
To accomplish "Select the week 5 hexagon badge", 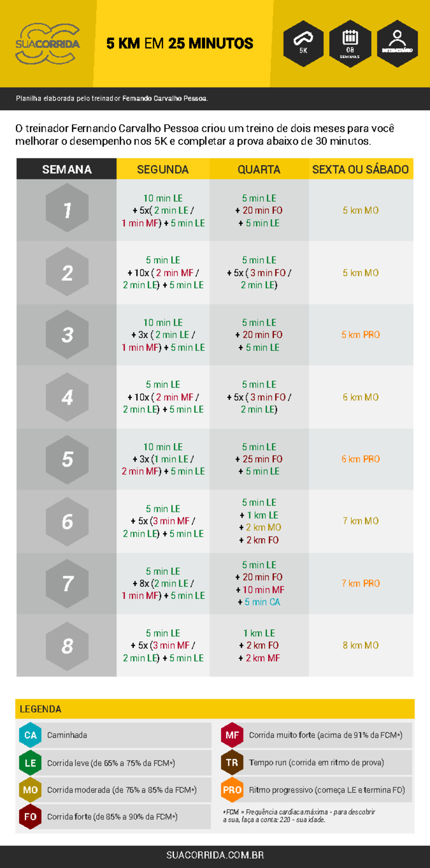I will (x=67, y=459).
